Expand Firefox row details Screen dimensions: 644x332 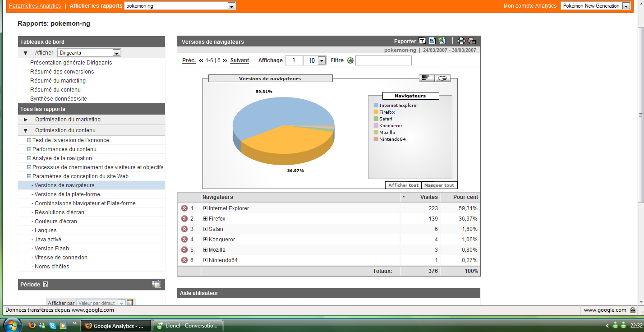(x=205, y=219)
